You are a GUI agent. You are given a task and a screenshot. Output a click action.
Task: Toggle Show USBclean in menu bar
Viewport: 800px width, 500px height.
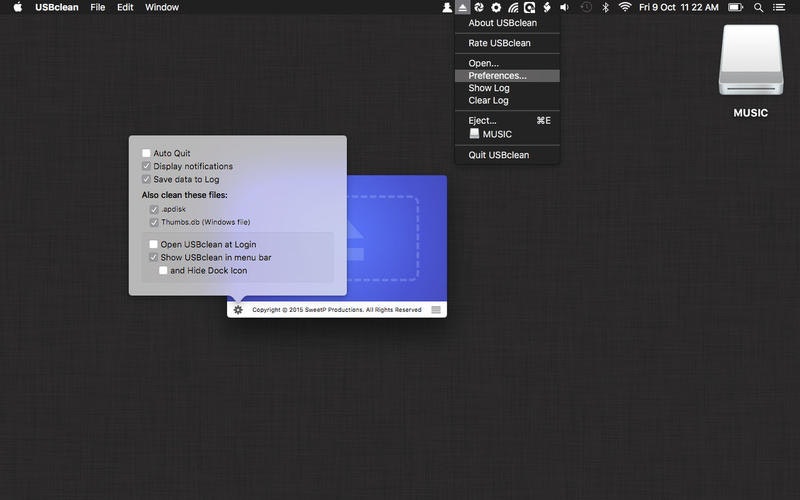(153, 257)
